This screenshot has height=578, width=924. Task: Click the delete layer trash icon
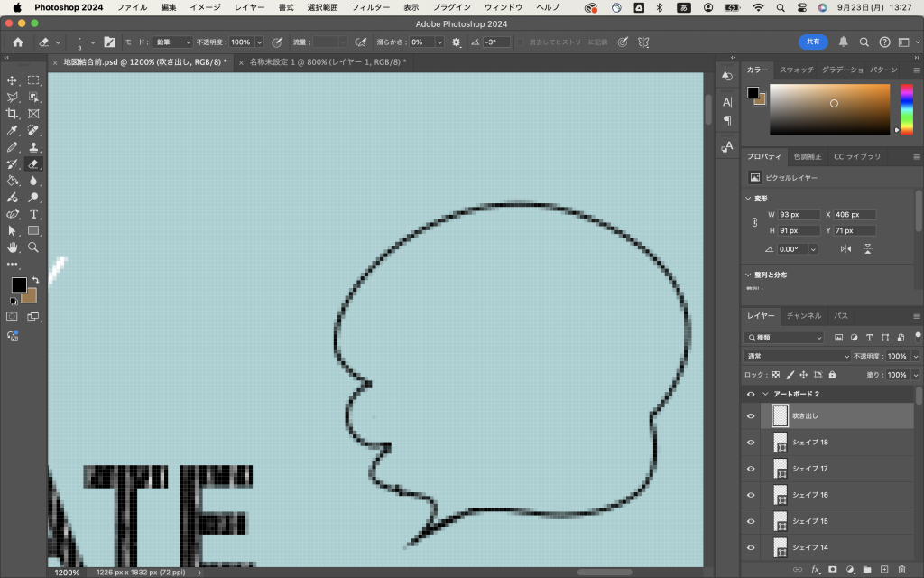click(x=901, y=569)
